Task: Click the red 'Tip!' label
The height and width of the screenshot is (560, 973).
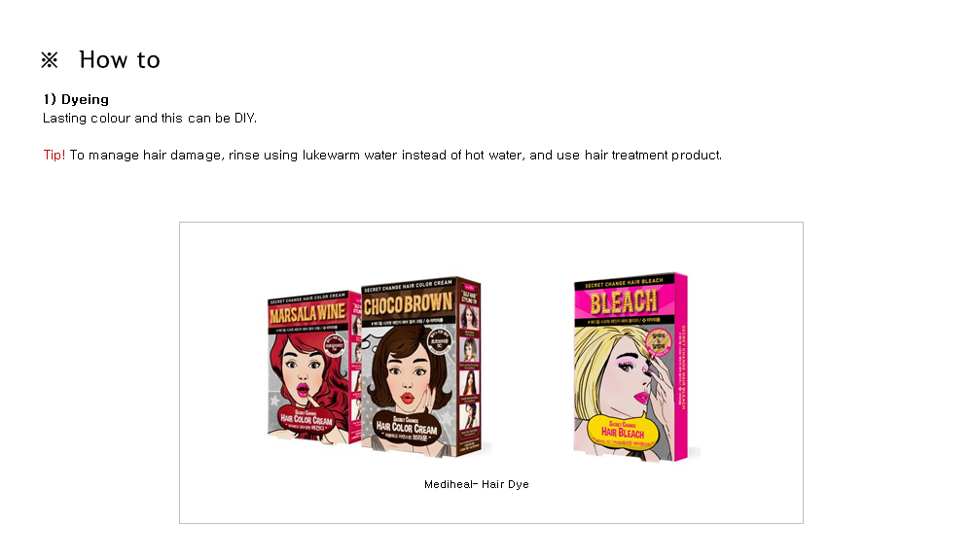Action: point(54,155)
